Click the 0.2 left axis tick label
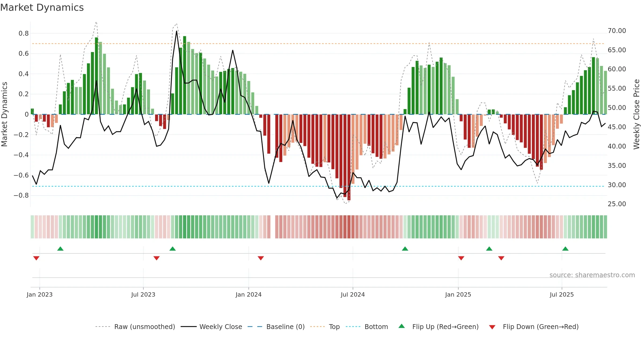 coord(24,94)
